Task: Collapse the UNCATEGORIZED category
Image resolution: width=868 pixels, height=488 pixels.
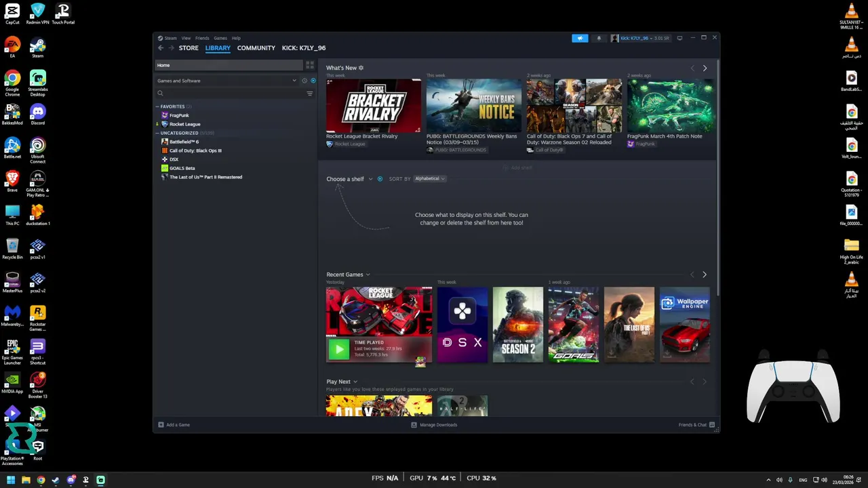Action: (157, 133)
